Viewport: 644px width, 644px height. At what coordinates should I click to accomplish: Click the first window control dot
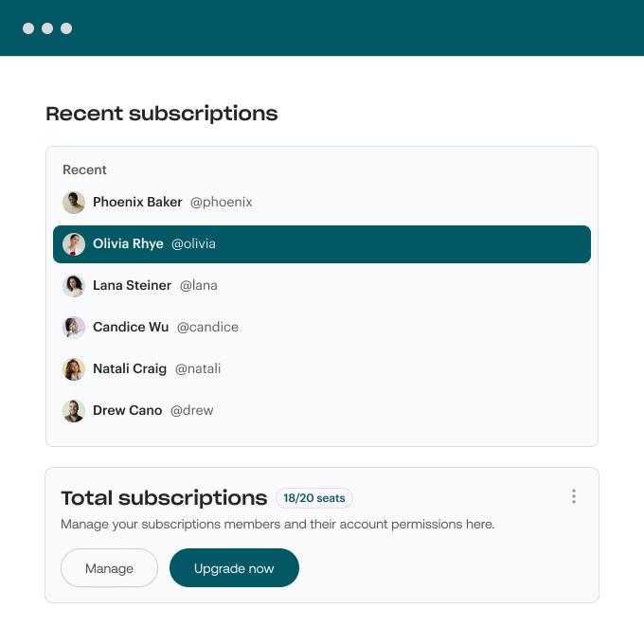[28, 28]
